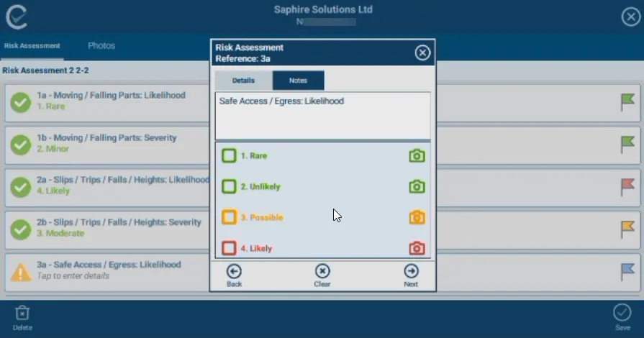Viewport: 644px width, 338px height.
Task: Switch to the Photos tab
Action: coord(101,46)
